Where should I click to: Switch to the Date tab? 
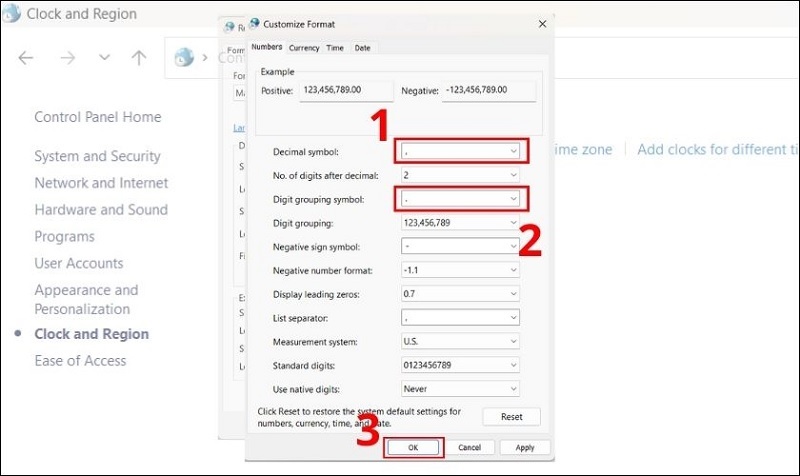point(362,48)
